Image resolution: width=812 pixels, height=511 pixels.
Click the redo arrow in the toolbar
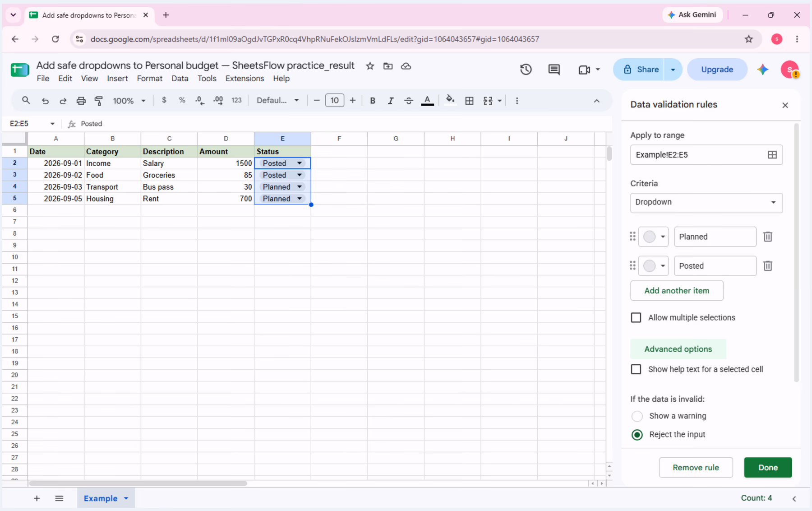click(63, 101)
